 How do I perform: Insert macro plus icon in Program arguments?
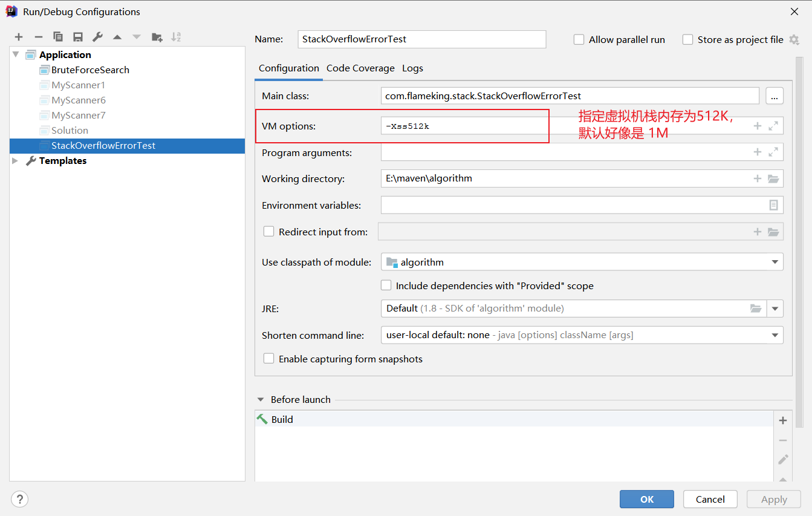coord(757,152)
